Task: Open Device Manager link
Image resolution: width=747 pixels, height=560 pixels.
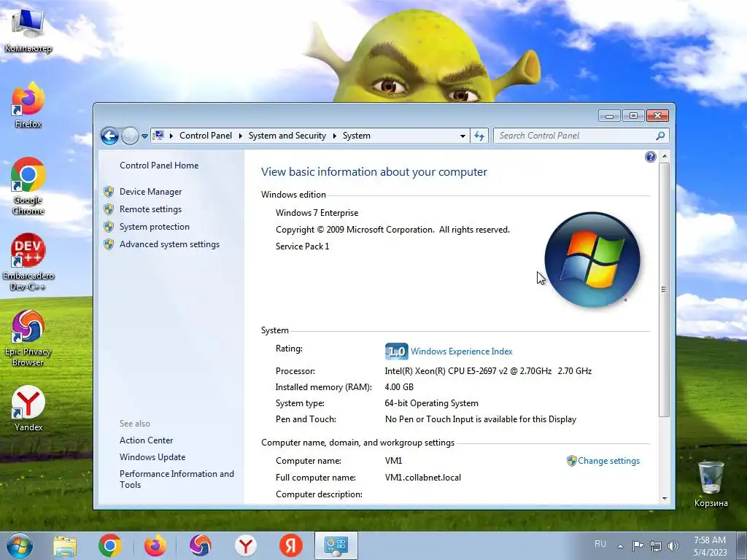Action: click(x=150, y=192)
